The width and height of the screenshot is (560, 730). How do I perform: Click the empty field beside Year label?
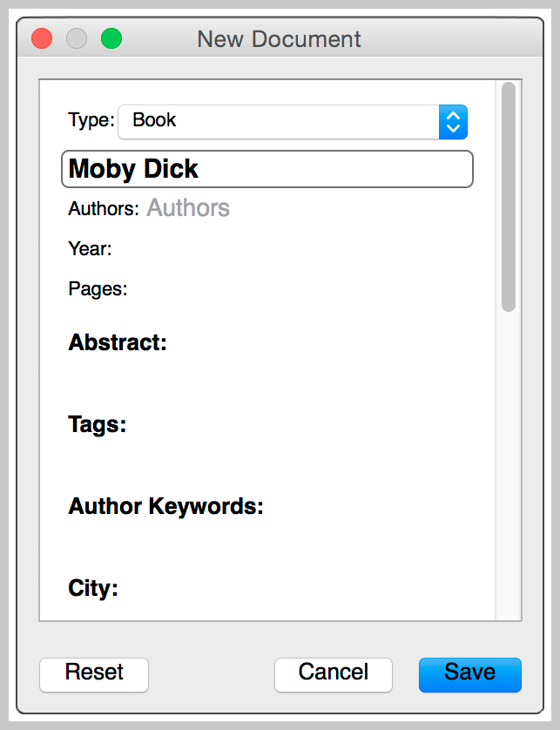coord(296,249)
